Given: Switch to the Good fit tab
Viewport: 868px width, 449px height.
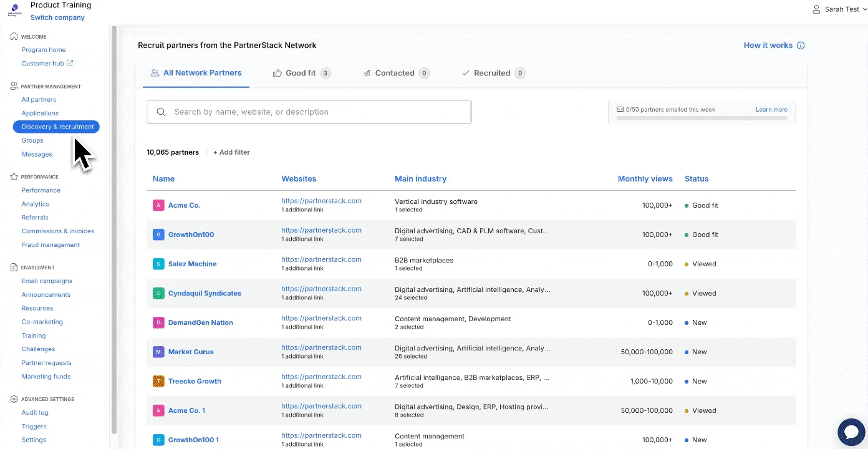Looking at the screenshot, I should [x=302, y=73].
